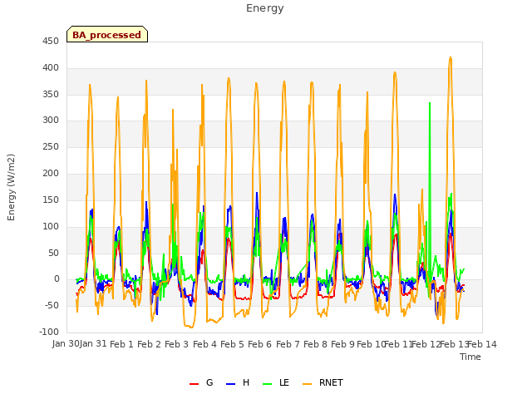Click the 450 y-axis tick label
The height and width of the screenshot is (399, 532).
51,42
